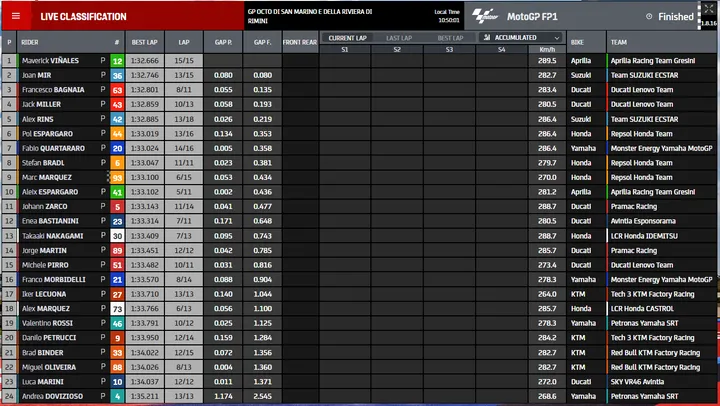Image resolution: width=720 pixels, height=406 pixels.
Task: Select rider Iker LECUONA
Action: point(44,294)
